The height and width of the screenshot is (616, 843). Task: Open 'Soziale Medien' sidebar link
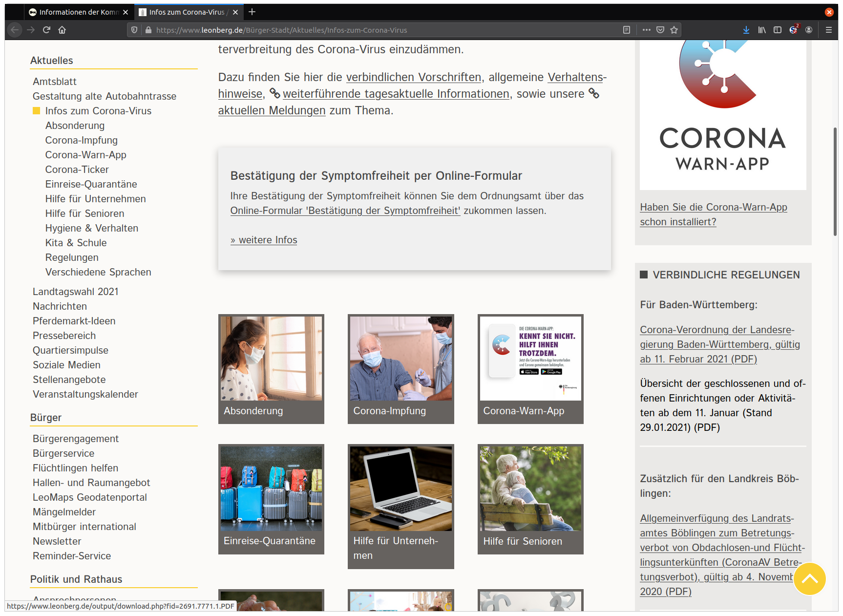tap(66, 365)
